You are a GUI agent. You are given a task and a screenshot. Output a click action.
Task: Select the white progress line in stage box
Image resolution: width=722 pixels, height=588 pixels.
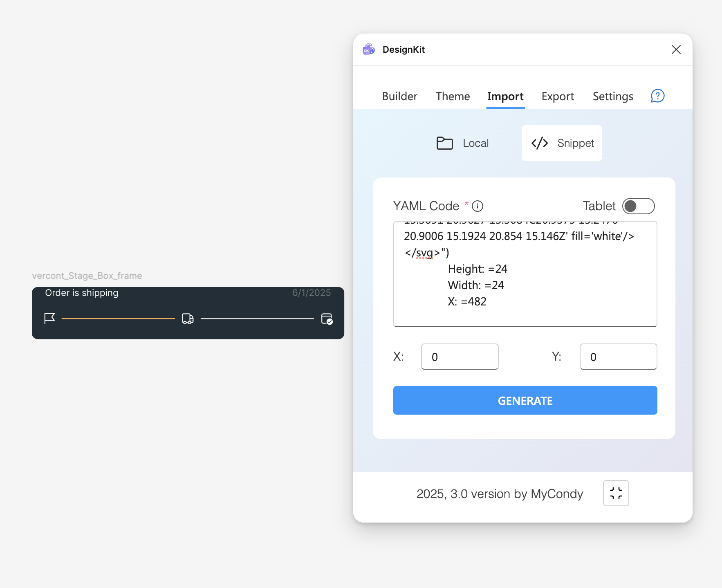(x=257, y=318)
